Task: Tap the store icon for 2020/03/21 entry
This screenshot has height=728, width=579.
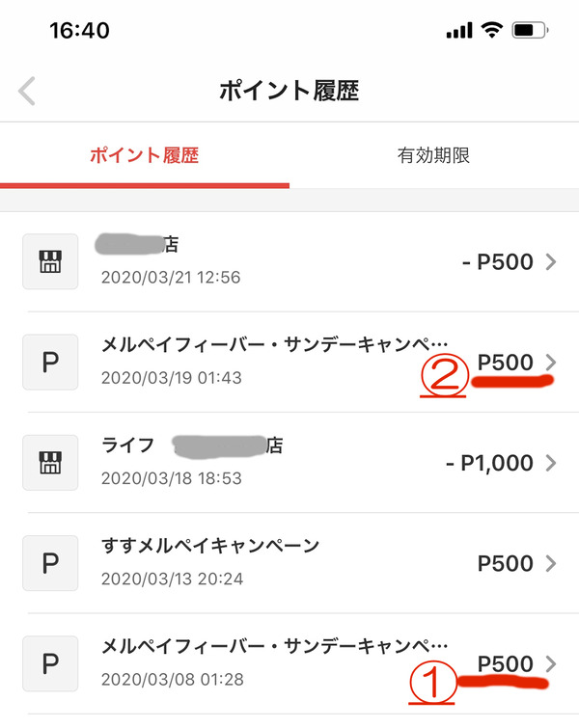Action: (50, 261)
